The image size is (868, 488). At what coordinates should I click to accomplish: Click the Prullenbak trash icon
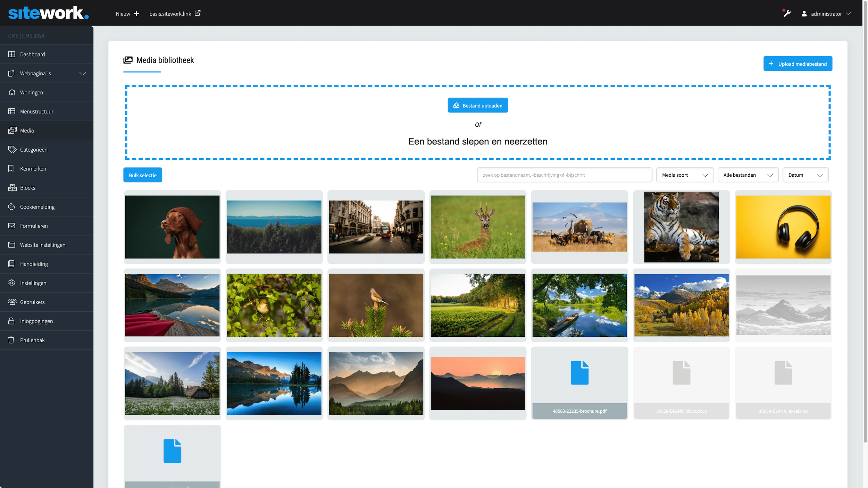coord(11,340)
